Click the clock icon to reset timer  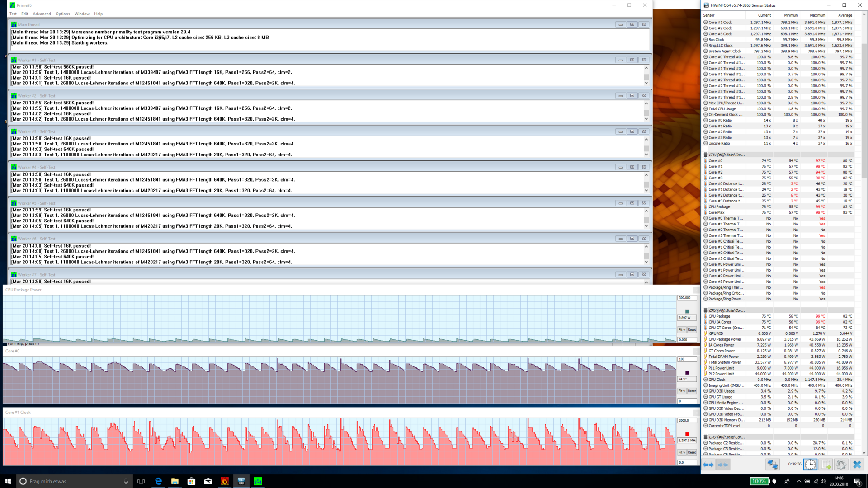[810, 465]
